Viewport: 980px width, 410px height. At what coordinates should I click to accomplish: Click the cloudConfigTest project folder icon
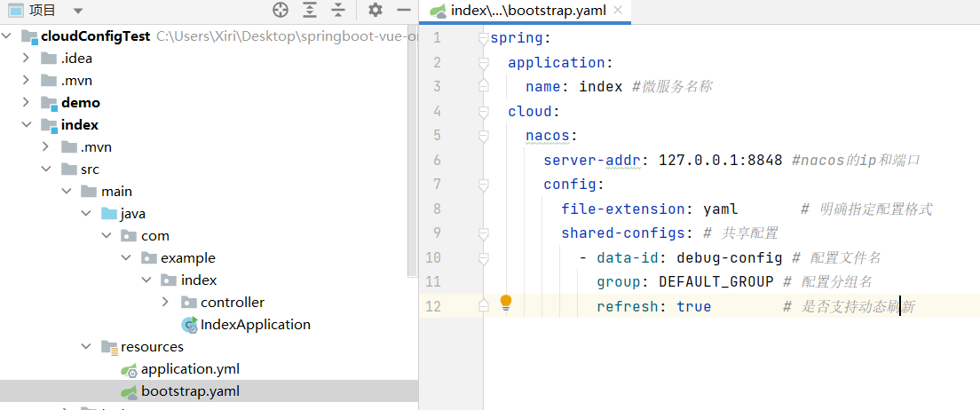tap(29, 36)
